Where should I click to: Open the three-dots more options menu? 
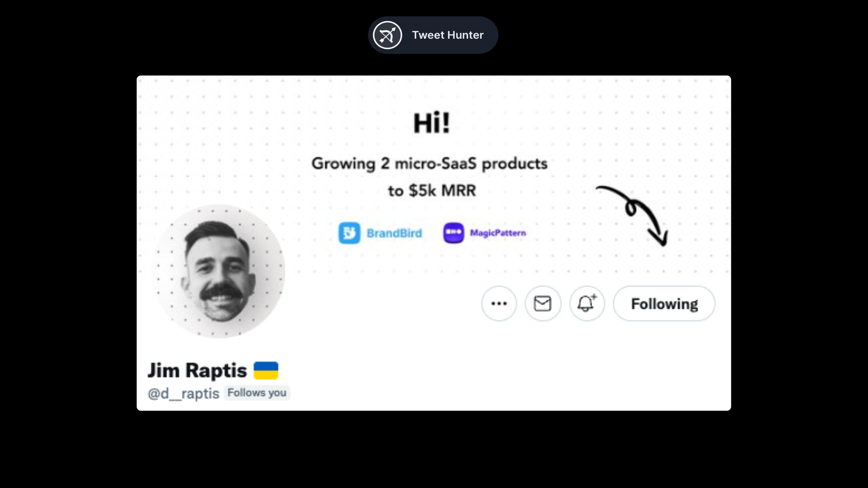click(499, 304)
